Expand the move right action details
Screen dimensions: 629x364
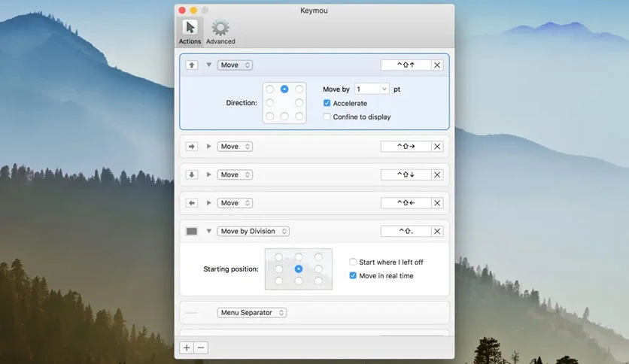tap(208, 147)
